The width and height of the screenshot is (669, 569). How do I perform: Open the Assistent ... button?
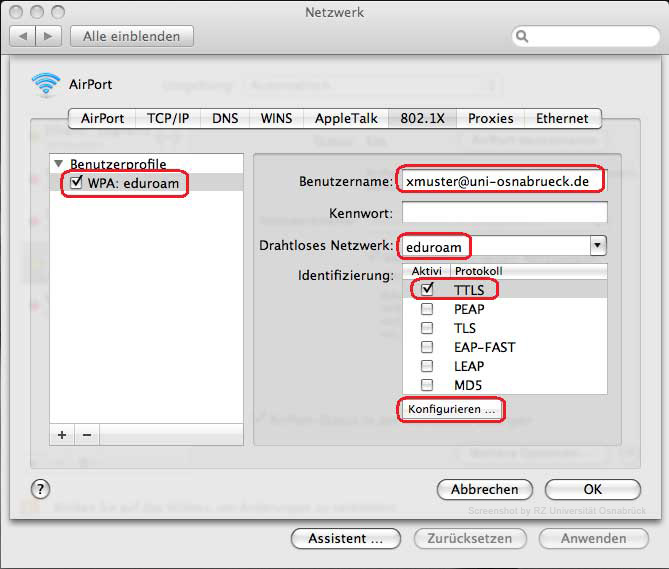pyautogui.click(x=346, y=538)
